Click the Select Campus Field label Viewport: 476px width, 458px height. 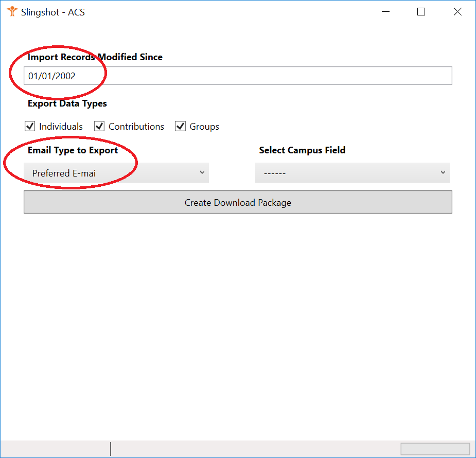[x=302, y=150]
